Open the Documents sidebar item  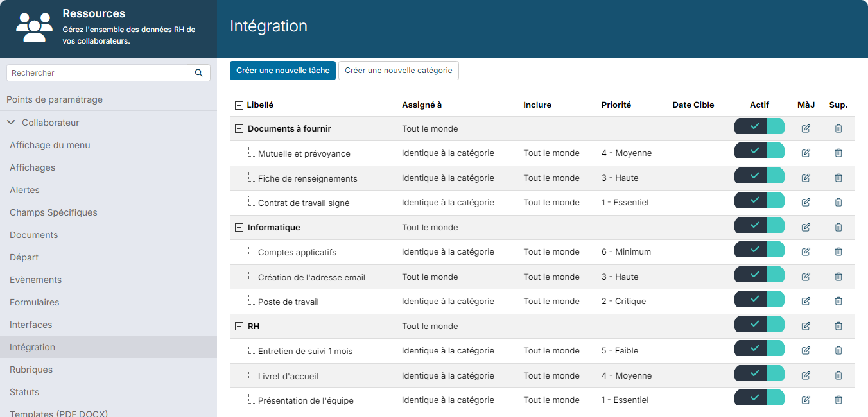pos(34,235)
